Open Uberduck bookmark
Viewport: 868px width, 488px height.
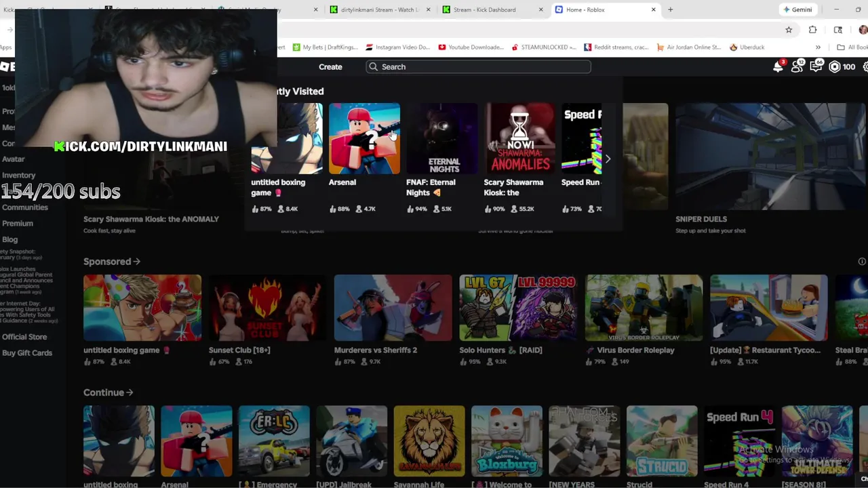747,47
